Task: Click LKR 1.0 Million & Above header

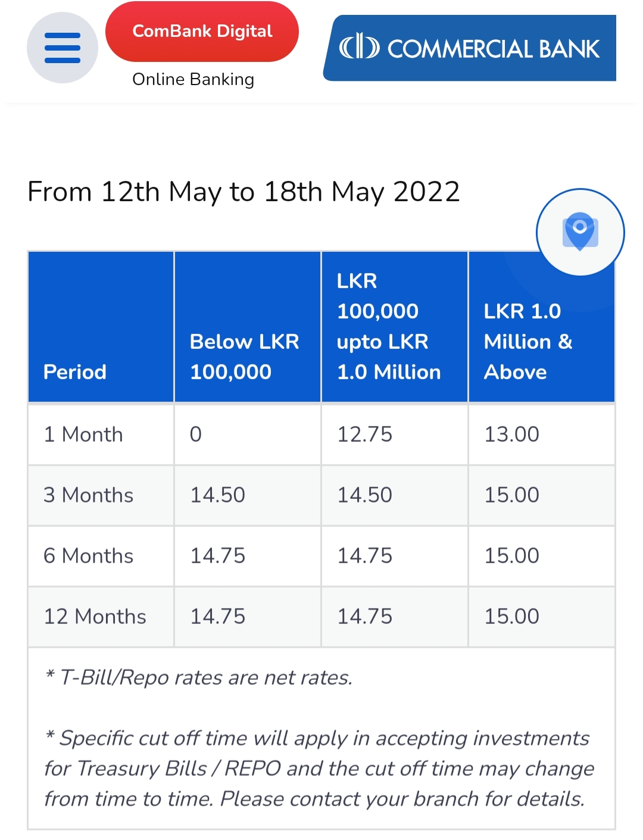Action: point(528,341)
